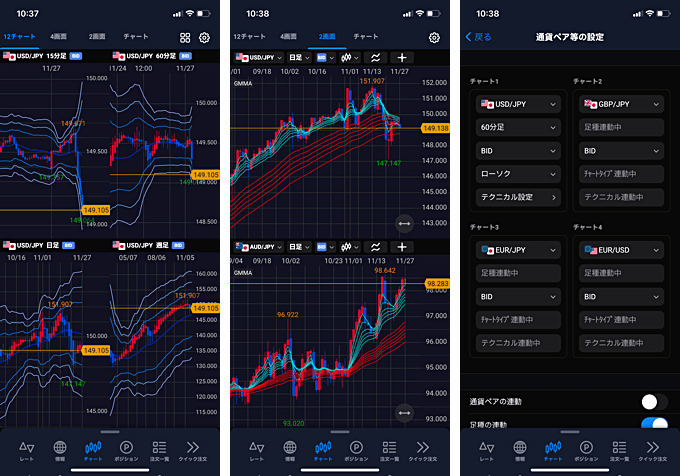
Task: Tap plus icon on USD/JPY chart toolbar
Action: tap(402, 57)
